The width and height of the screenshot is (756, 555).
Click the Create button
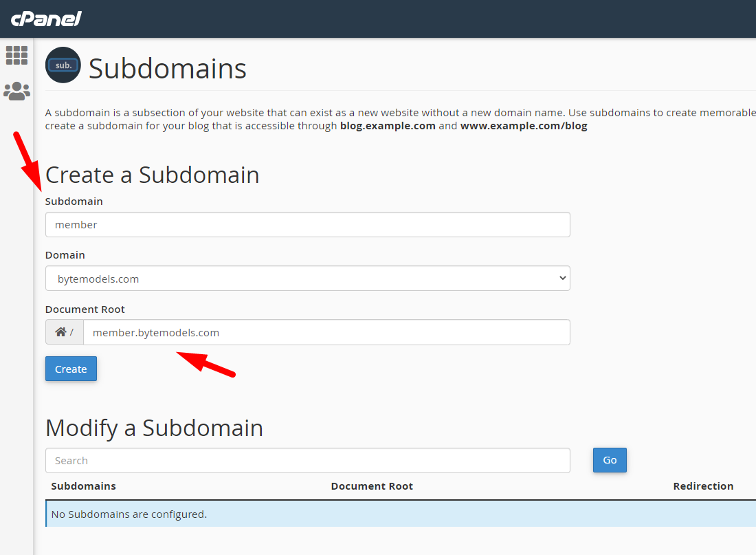(x=71, y=369)
